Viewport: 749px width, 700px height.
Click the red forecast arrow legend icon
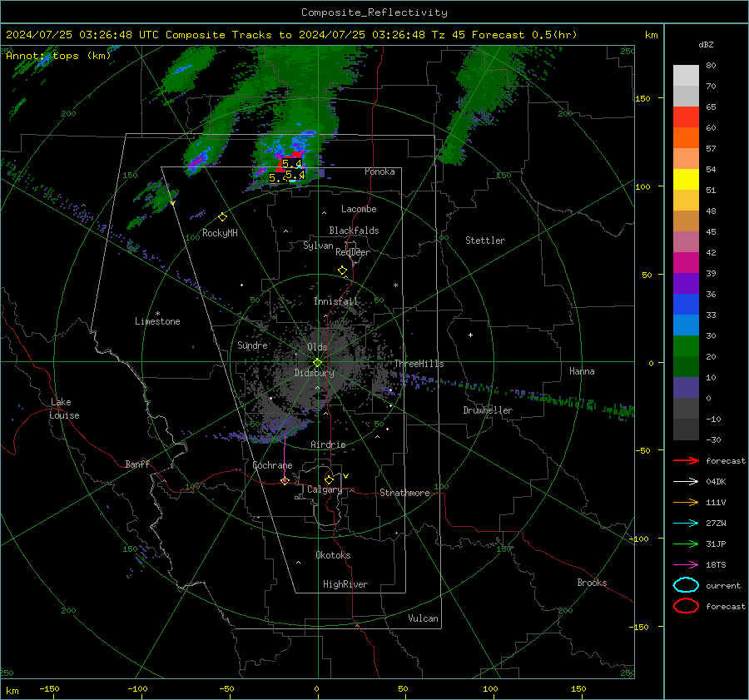pos(686,460)
